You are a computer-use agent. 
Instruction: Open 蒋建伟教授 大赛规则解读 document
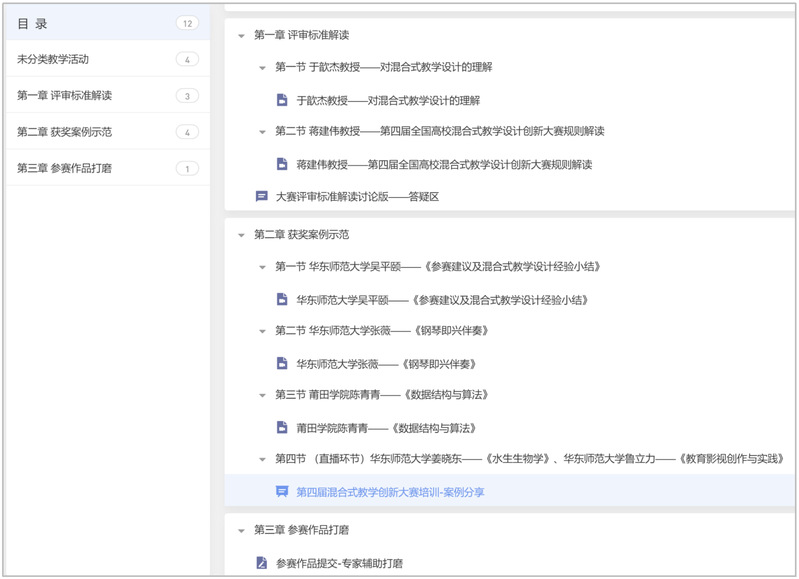click(444, 165)
